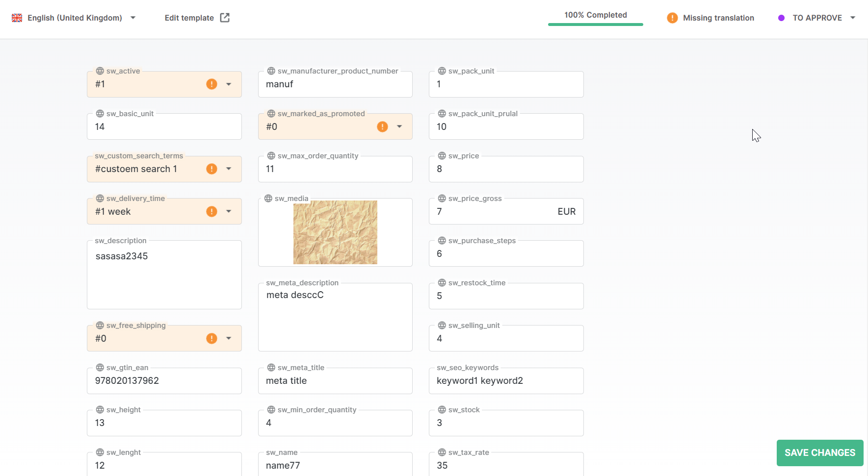Click the orange Missing translation alert icon

pos(672,18)
